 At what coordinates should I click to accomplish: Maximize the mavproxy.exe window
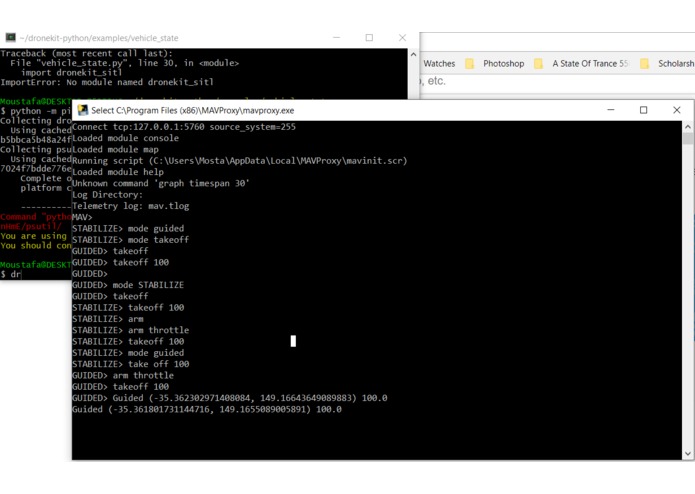[x=643, y=110]
